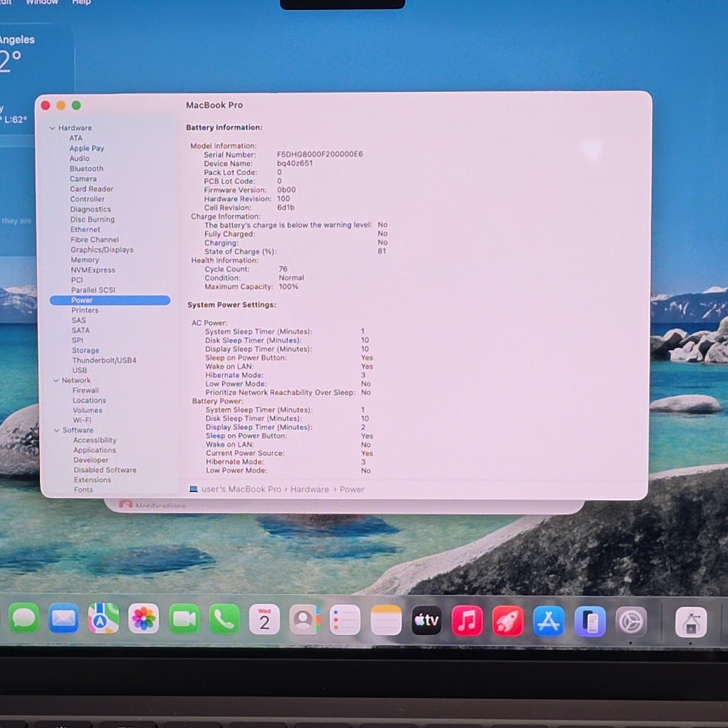The image size is (728, 728).
Task: Select Bluetooth in the sidebar
Action: click(x=86, y=169)
